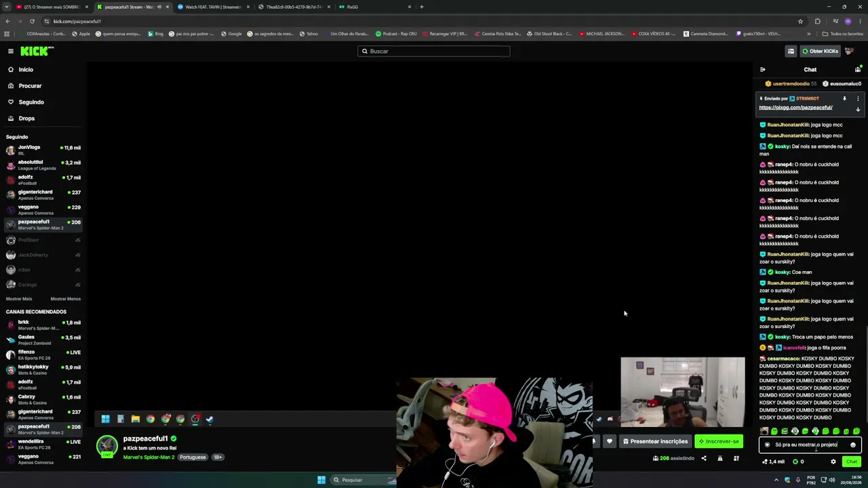Screen dimensions: 868x488
Task: Show more bookmarks overflow chevron
Action: tap(809, 34)
